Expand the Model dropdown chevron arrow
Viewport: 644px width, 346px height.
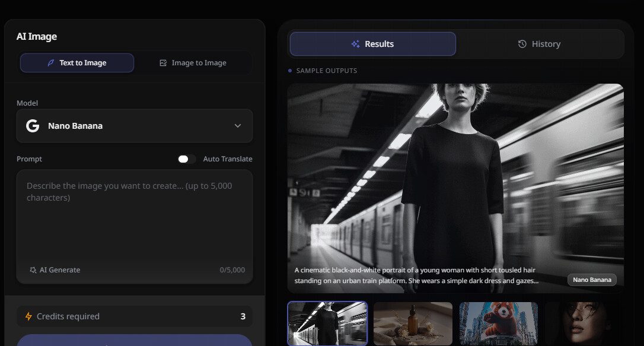click(238, 126)
